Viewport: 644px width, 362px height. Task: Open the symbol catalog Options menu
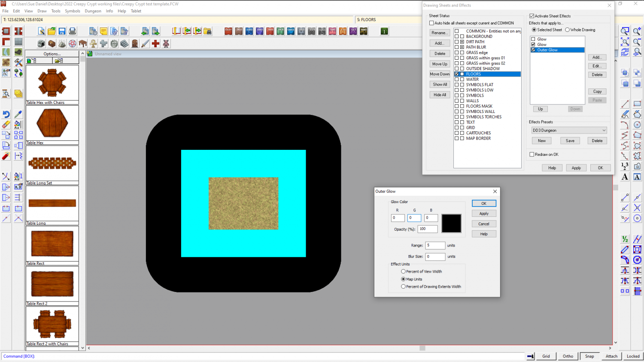[52, 54]
